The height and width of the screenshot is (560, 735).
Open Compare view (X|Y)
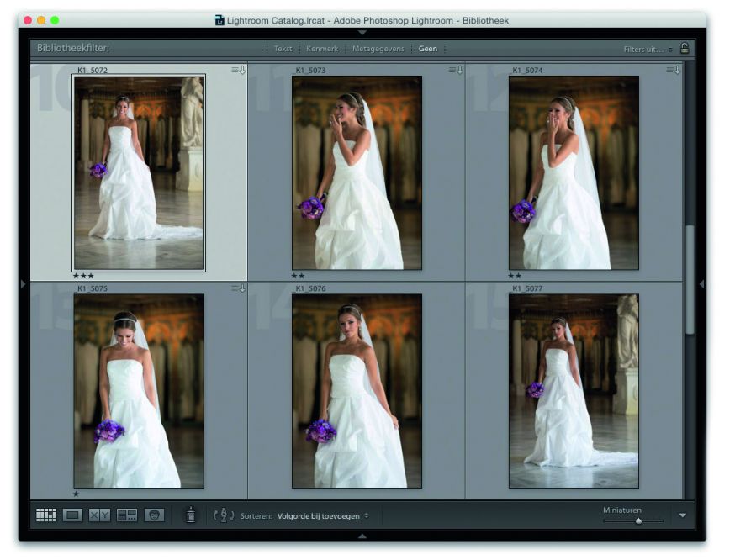(99, 515)
